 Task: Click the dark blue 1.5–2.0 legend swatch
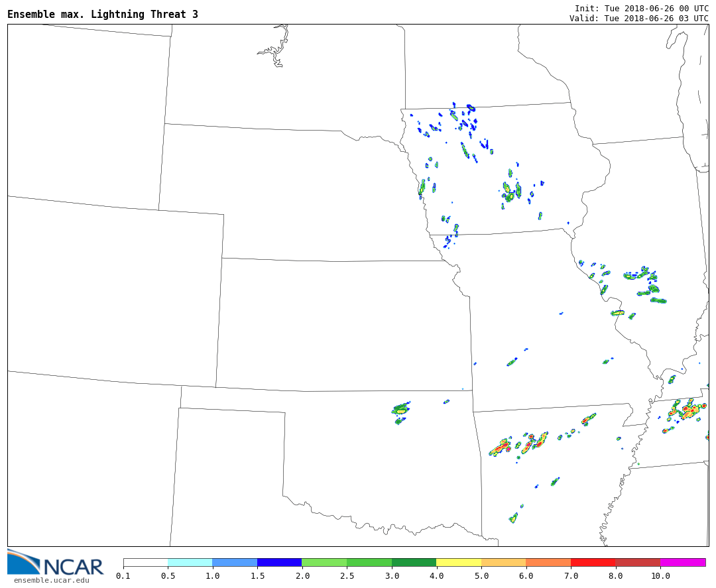tap(279, 562)
